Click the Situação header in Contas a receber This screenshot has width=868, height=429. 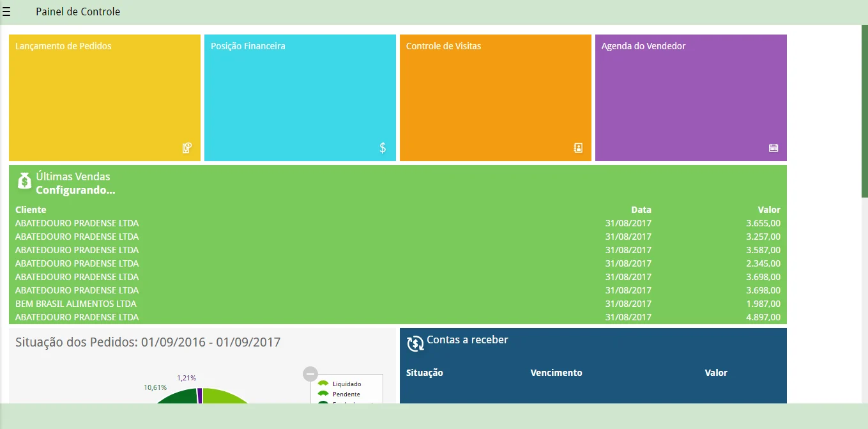(x=425, y=373)
